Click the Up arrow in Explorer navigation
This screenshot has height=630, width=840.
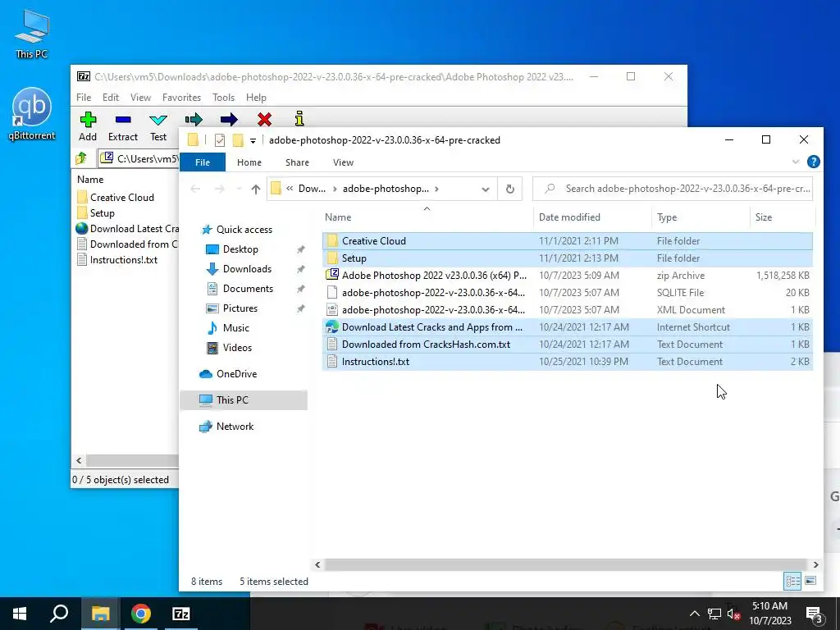pyautogui.click(x=256, y=189)
